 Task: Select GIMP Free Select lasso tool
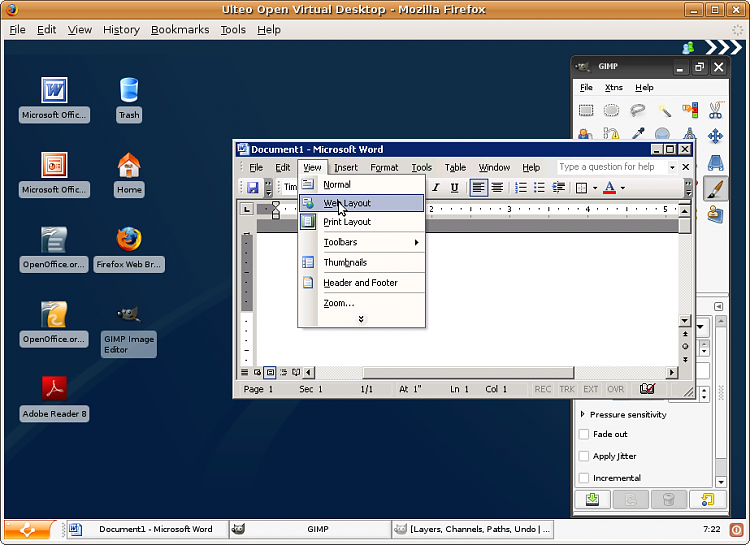click(637, 111)
